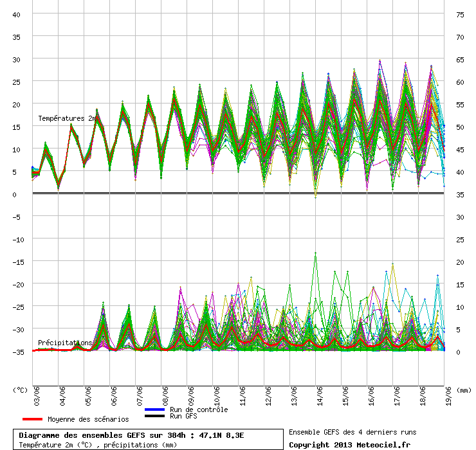Click the red Moyenne des scénarios legend line
The width and height of the screenshot is (476, 450).
(32, 419)
